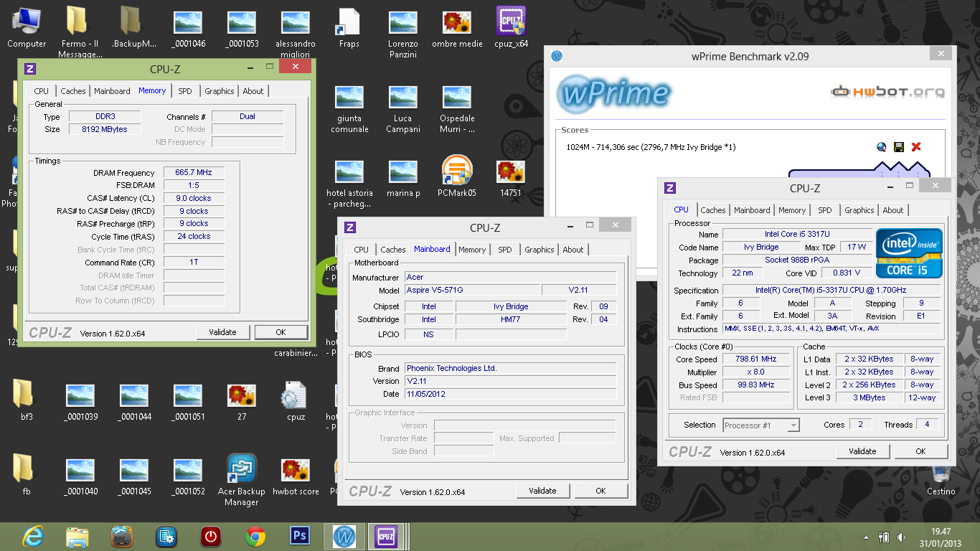Select SPD tab in Memory CPU-Z window
This screenshot has width=980, height=551.
coord(185,91)
